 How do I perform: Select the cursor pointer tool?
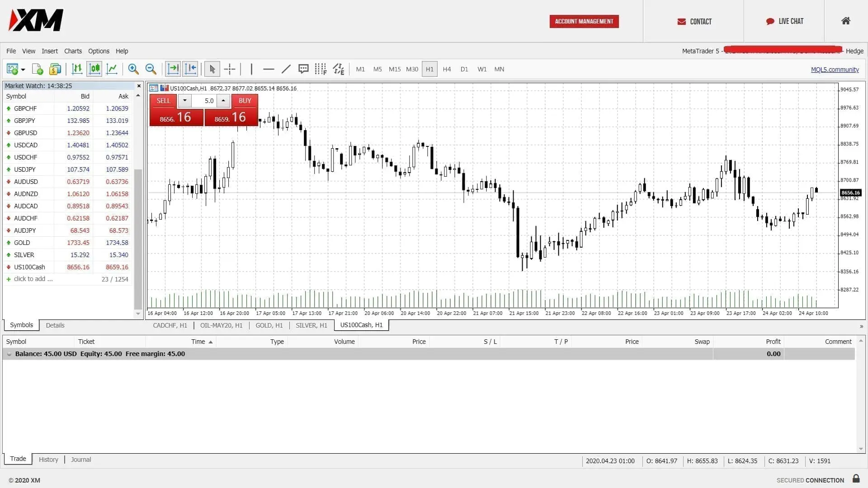pyautogui.click(x=212, y=69)
